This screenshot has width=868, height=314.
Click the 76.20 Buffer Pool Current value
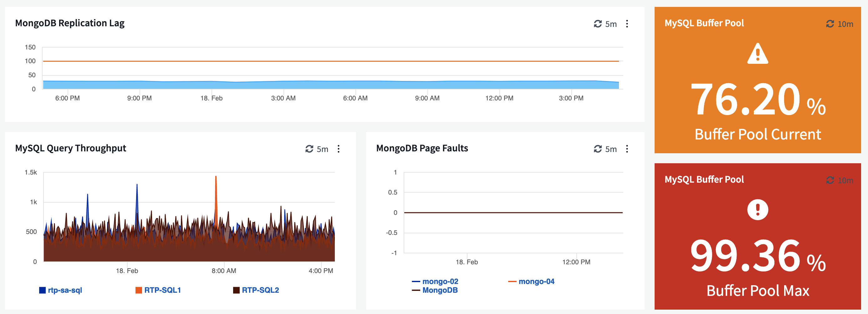[745, 100]
